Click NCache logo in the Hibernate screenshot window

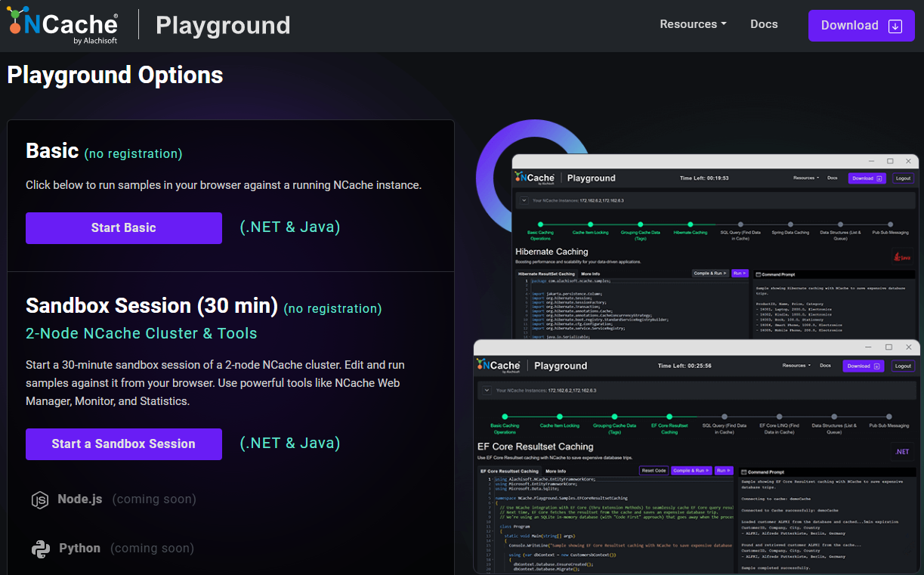point(535,178)
